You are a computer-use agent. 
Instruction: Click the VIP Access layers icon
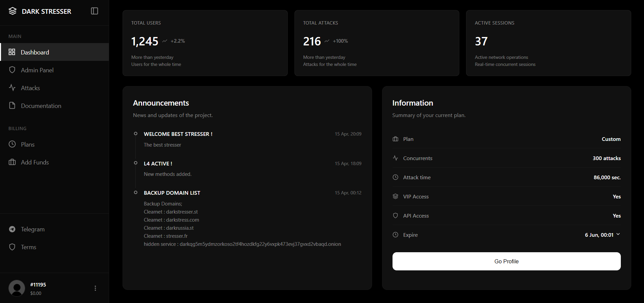(395, 196)
